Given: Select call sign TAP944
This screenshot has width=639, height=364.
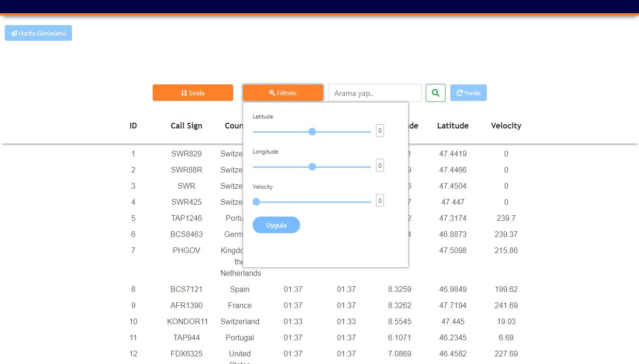Looking at the screenshot, I should (186, 337).
